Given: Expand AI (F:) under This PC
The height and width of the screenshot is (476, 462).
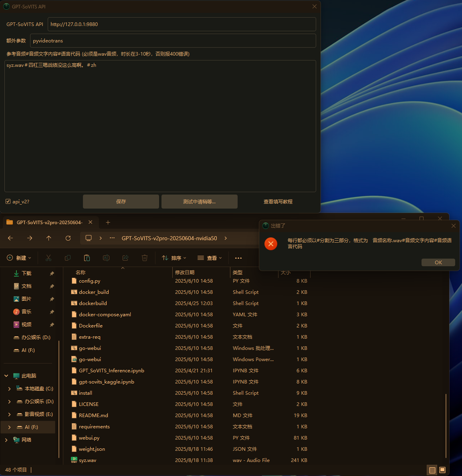Looking at the screenshot, I should tap(9, 427).
